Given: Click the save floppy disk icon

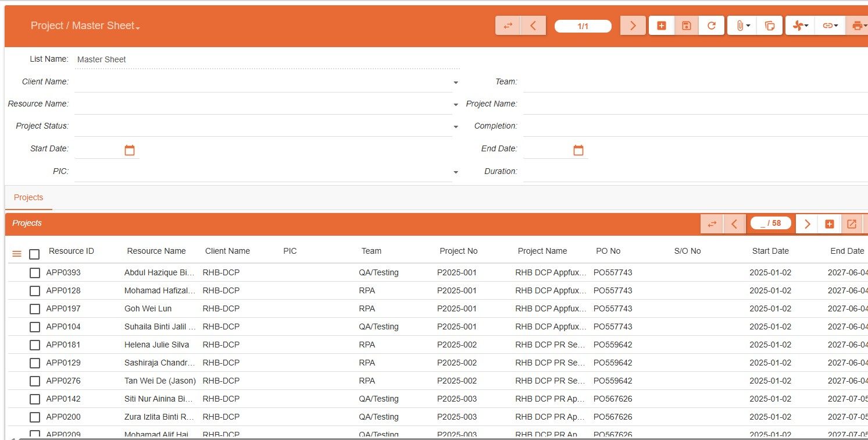Looking at the screenshot, I should click(687, 26).
